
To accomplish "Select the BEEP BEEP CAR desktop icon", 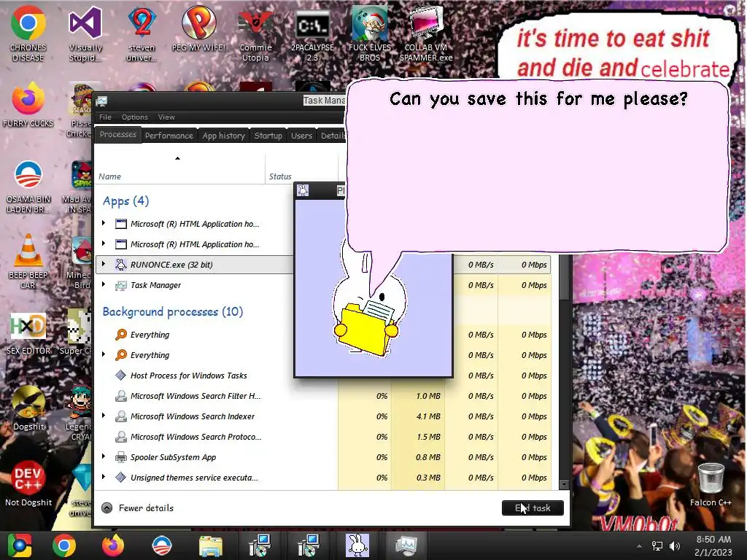I will (x=28, y=262).
